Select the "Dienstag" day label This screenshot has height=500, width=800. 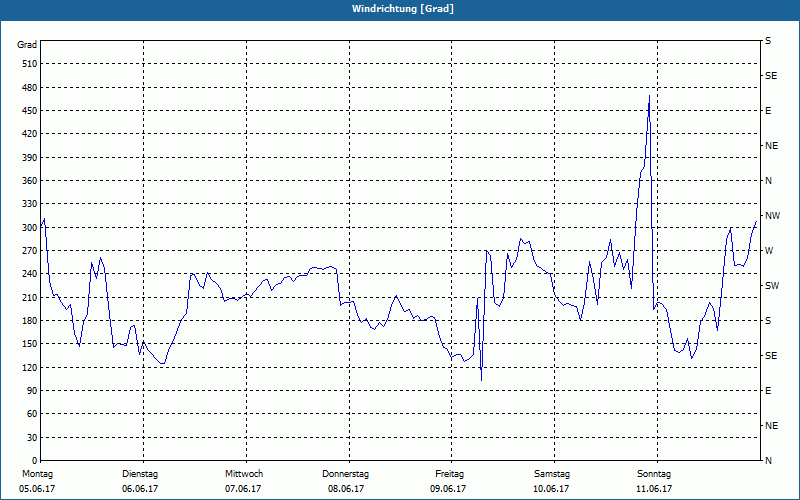[140, 474]
